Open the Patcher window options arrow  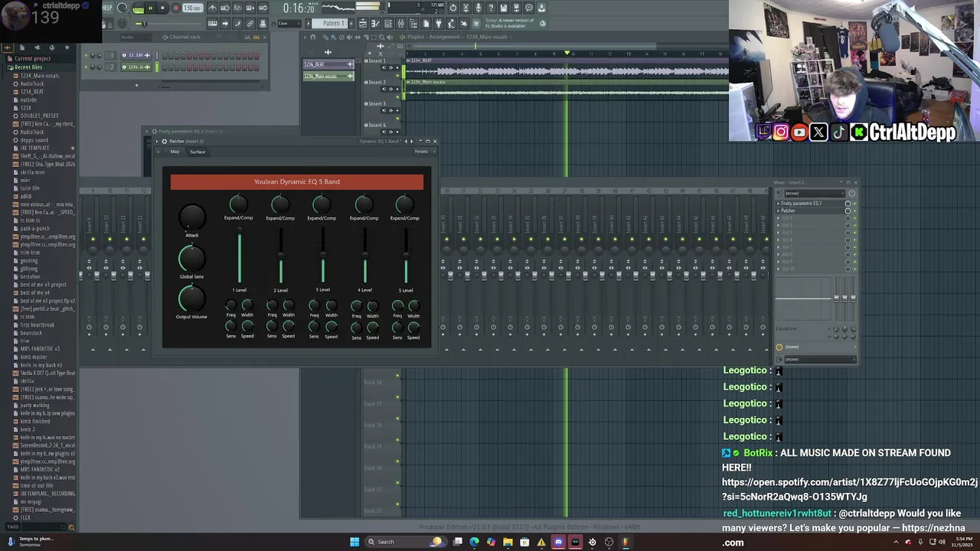point(156,141)
